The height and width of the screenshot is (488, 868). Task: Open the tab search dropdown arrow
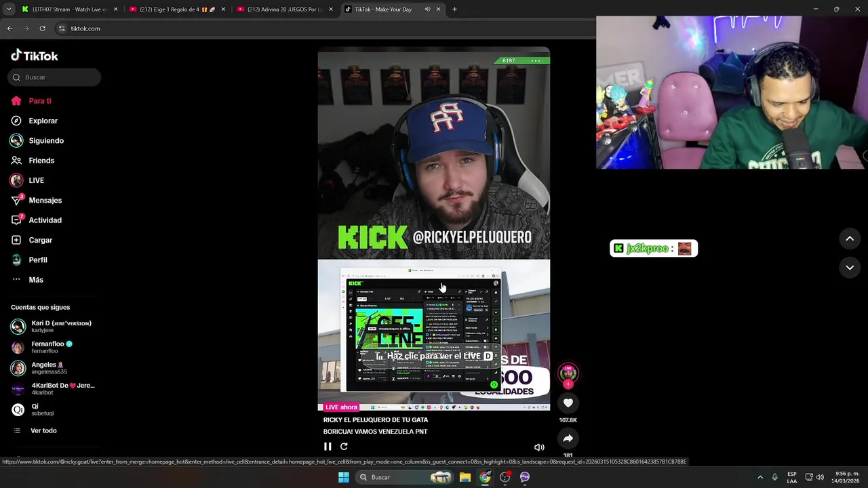(8, 9)
